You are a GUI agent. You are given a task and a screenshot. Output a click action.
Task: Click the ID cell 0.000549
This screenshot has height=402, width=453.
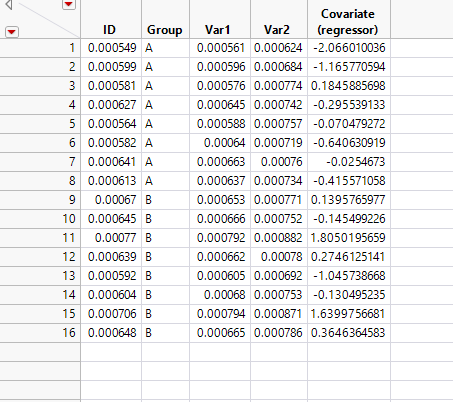[x=111, y=48]
